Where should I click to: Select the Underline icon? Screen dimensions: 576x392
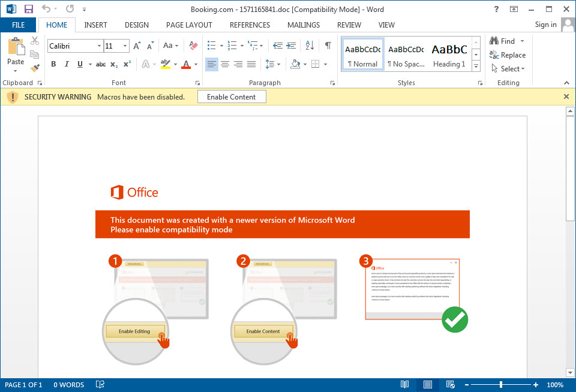[x=78, y=64]
